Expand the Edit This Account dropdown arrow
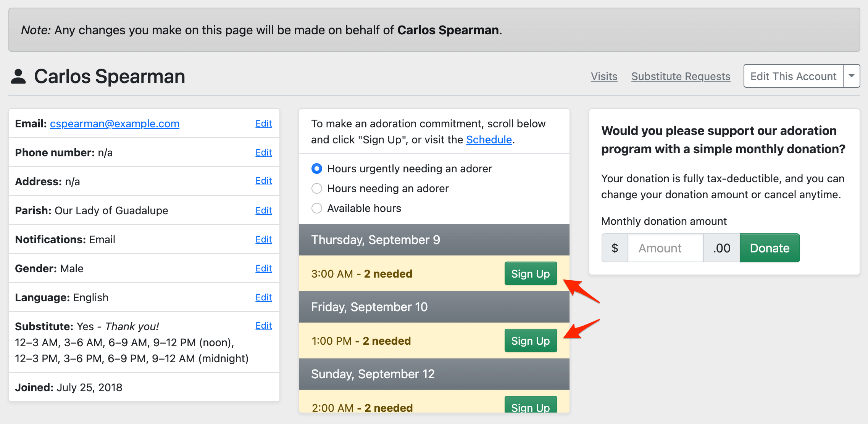The width and height of the screenshot is (868, 424). (x=851, y=76)
